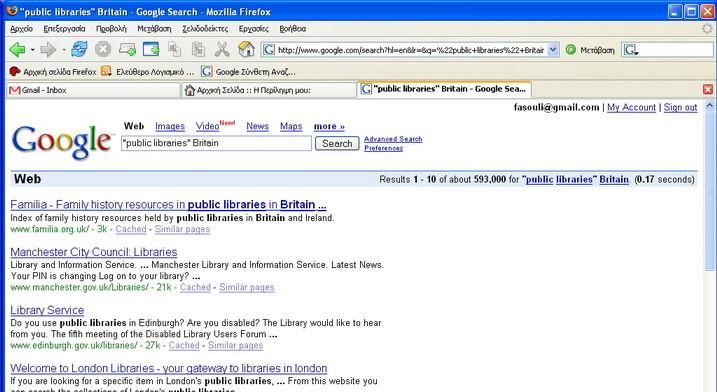Open the Εργαλεία menu

(253, 28)
